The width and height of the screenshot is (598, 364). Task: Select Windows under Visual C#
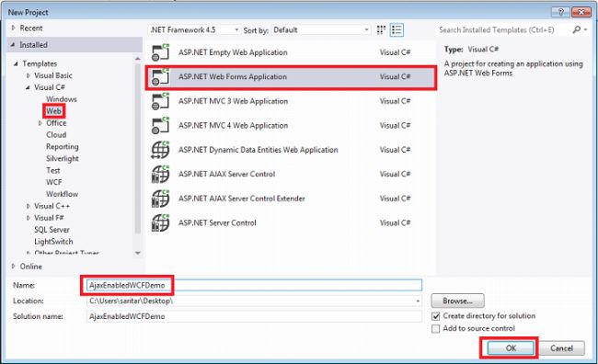pos(62,99)
